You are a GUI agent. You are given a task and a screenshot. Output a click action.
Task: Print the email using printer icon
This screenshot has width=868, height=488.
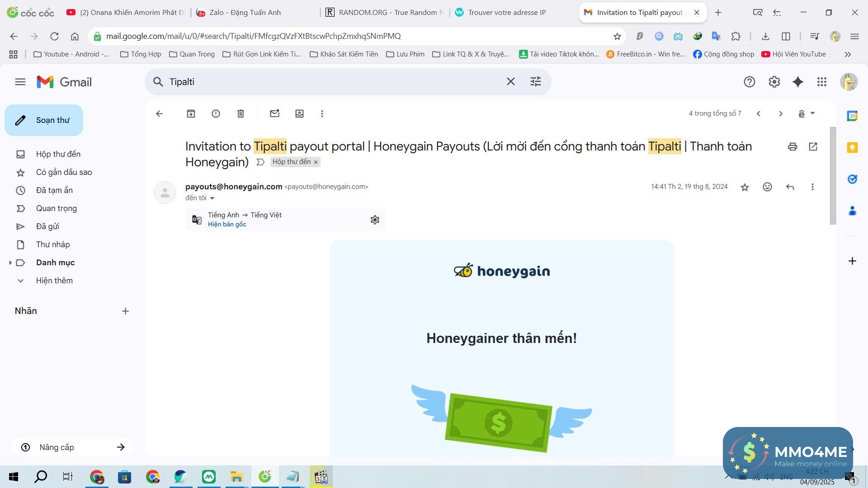point(793,146)
